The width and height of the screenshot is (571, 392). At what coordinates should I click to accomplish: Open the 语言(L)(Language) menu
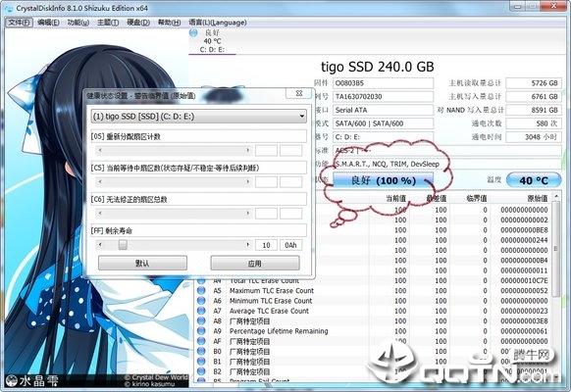coord(218,23)
